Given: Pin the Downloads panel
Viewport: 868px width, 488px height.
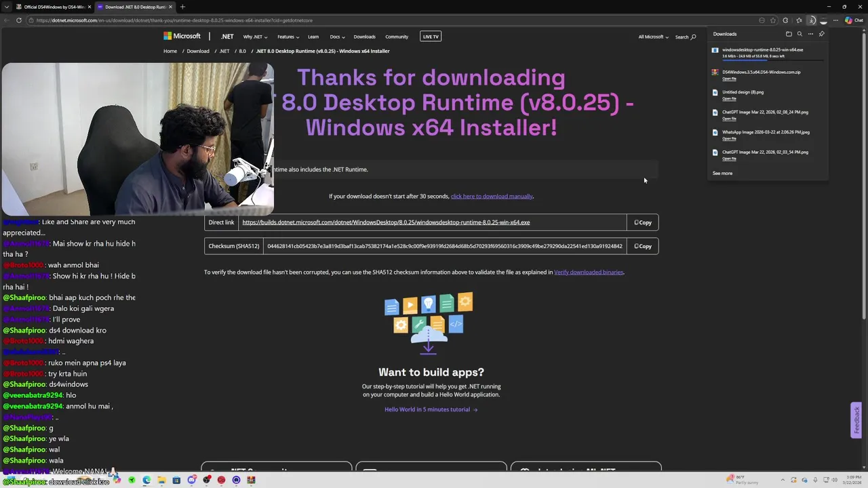Looking at the screenshot, I should point(821,34).
